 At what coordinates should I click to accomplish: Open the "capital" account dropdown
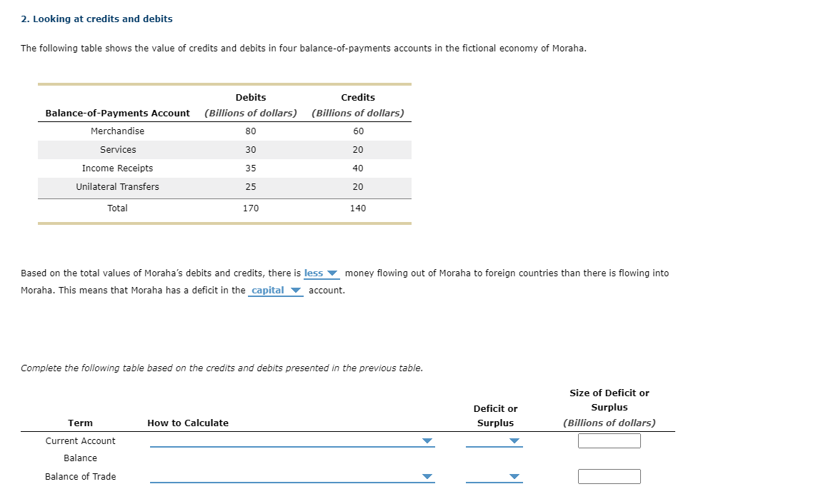point(275,291)
